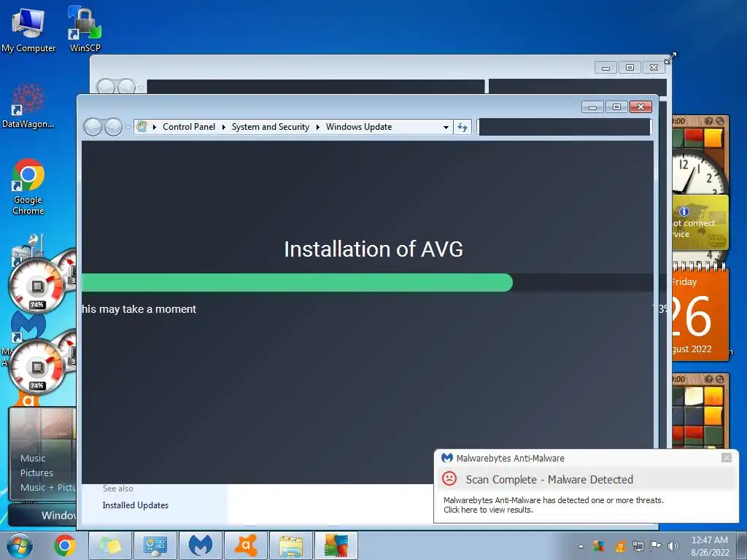Click the top picture puzzle gadget
The height and width of the screenshot is (560, 747).
click(700, 132)
